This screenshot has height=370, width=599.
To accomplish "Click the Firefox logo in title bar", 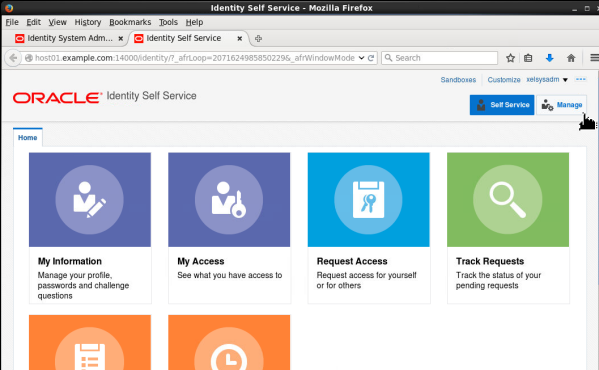I will (x=9, y=8).
